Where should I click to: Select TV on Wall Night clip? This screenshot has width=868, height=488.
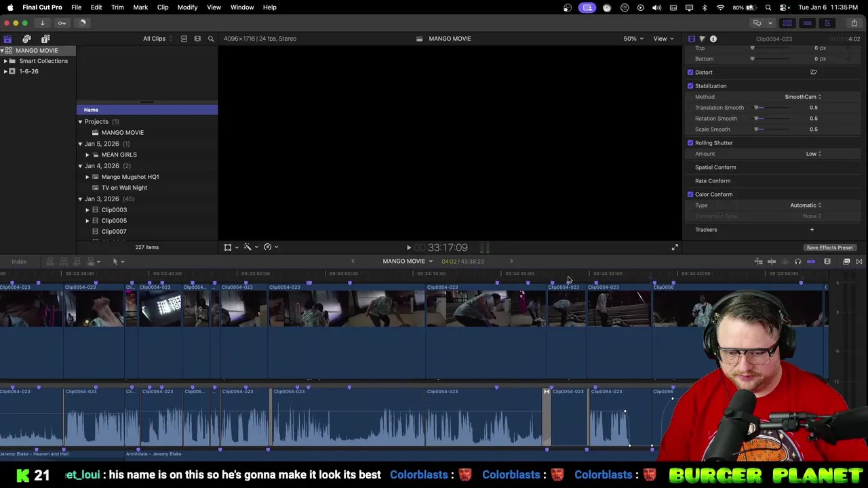[124, 188]
